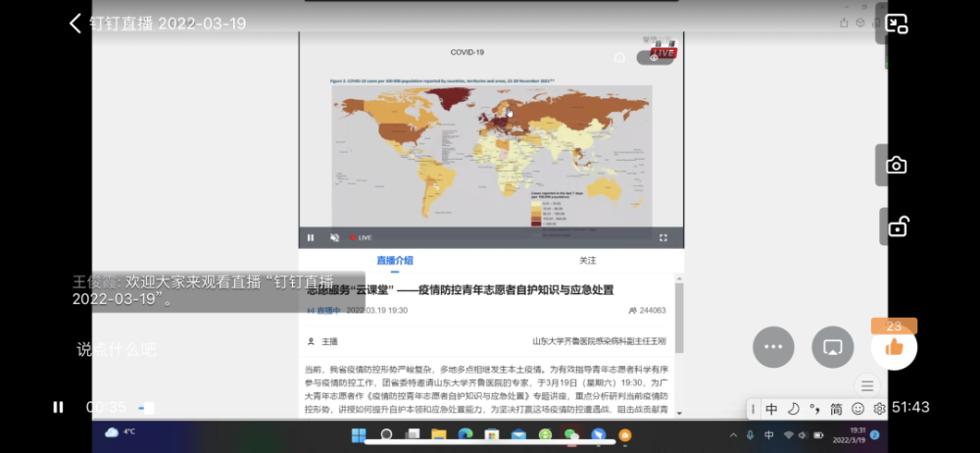980x453 pixels.
Task: Click the fullscreen icon in the embedded player
Action: click(663, 237)
